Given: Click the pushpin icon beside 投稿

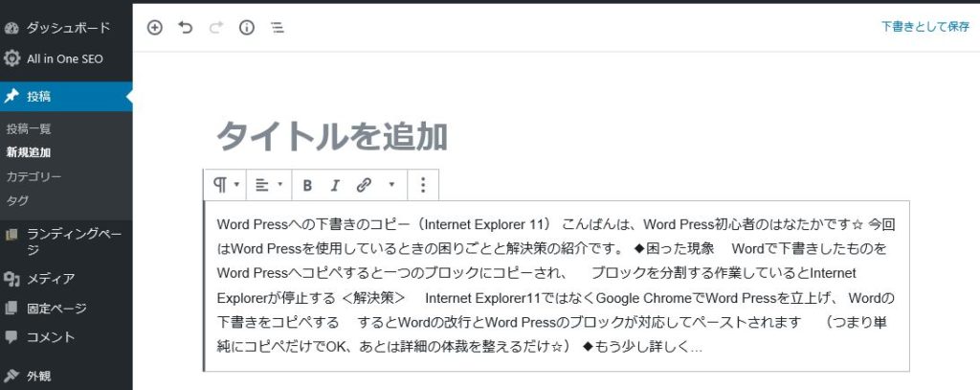Looking at the screenshot, I should 11,97.
